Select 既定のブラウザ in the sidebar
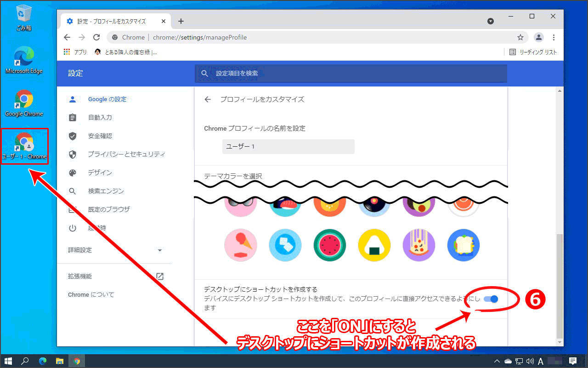Viewport: 588px width, 368px height. point(109,209)
